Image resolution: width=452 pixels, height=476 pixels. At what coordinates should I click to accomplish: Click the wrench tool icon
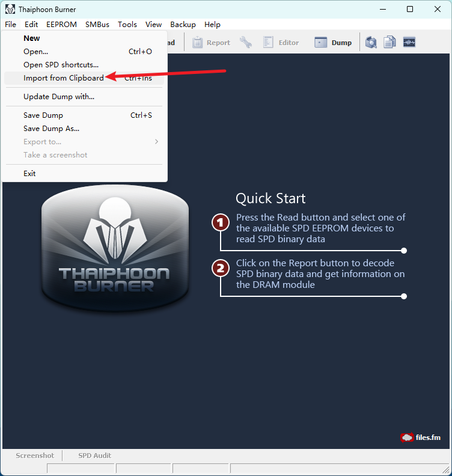click(x=246, y=43)
